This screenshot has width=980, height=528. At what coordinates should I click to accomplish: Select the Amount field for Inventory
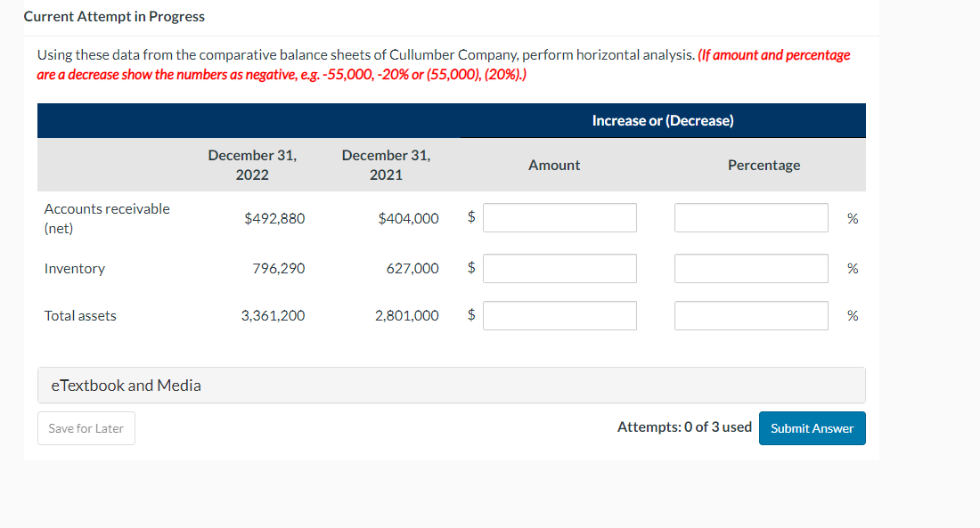[559, 268]
